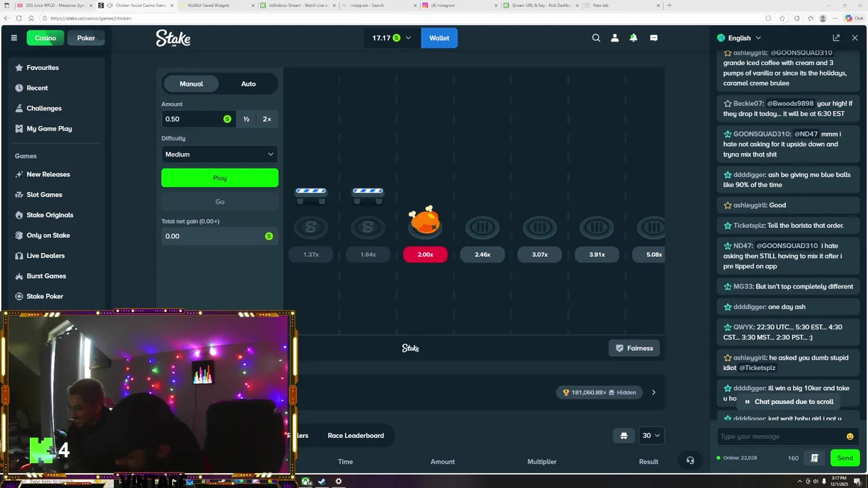The width and height of the screenshot is (868, 488).
Task: Open the notifications bell
Action: 633,38
